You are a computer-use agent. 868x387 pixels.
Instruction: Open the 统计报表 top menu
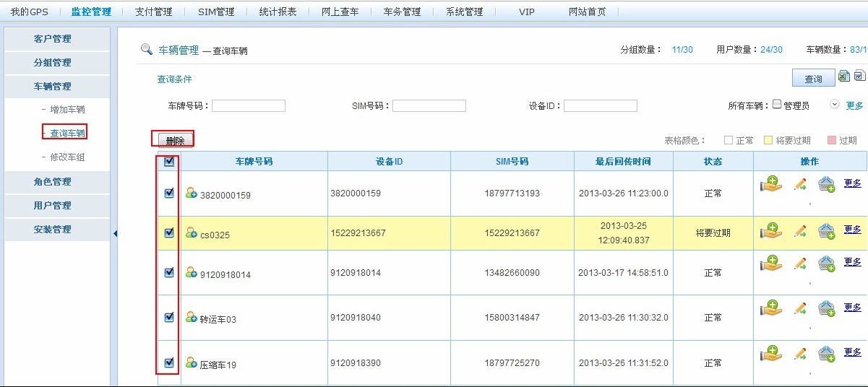(x=278, y=12)
